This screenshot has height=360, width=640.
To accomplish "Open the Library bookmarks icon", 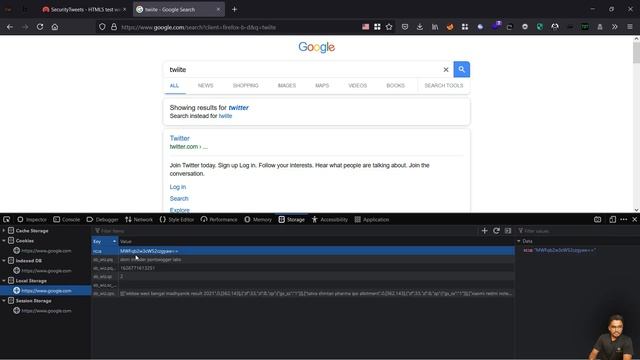I will (x=435, y=27).
